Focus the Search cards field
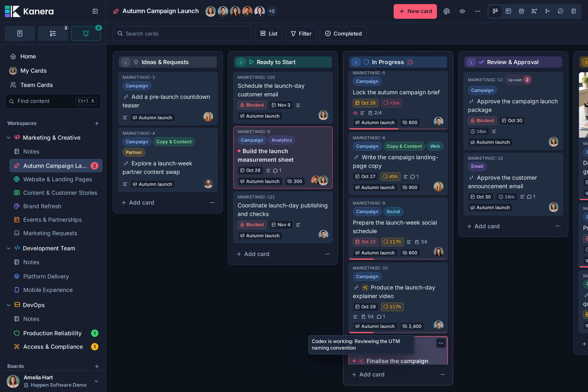Screen dimensions: 588x392 coord(182,33)
